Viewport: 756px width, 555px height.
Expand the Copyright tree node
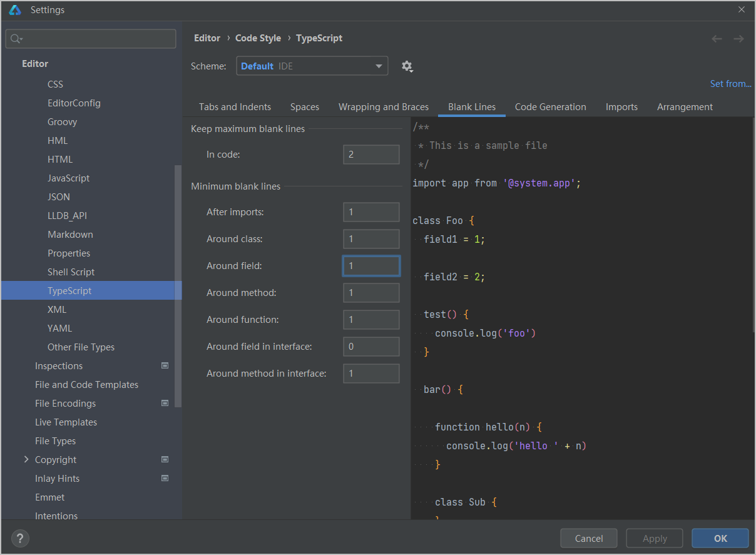tap(26, 459)
